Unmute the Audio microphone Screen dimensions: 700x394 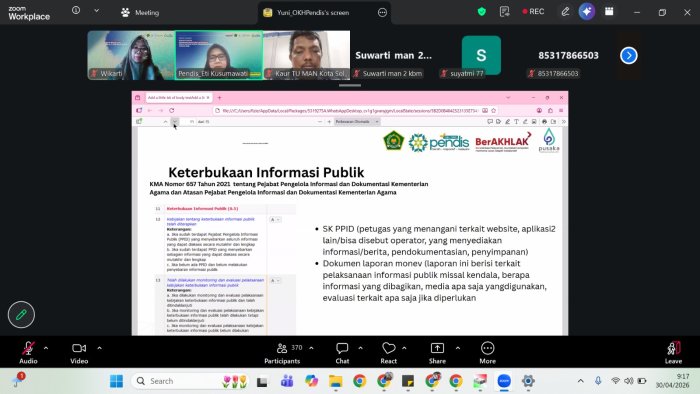28,353
